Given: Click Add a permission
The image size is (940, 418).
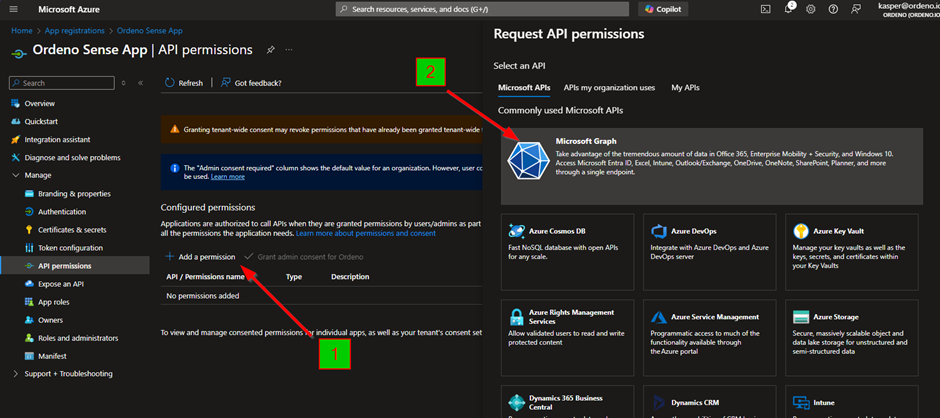Looking at the screenshot, I should (x=200, y=257).
